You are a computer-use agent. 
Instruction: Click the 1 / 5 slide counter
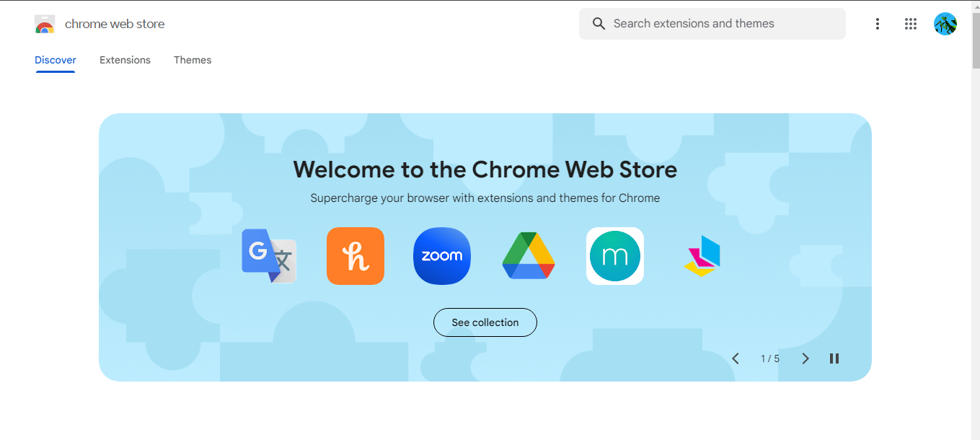tap(770, 358)
